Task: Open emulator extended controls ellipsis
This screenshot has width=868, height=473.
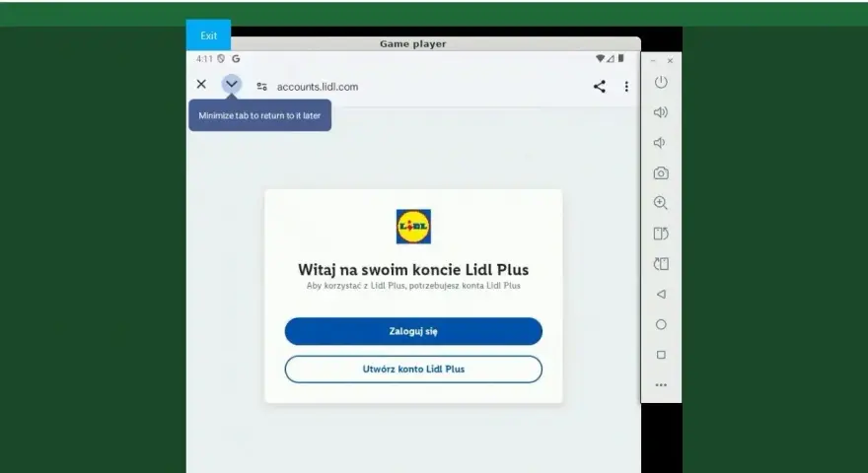Action: pyautogui.click(x=661, y=385)
